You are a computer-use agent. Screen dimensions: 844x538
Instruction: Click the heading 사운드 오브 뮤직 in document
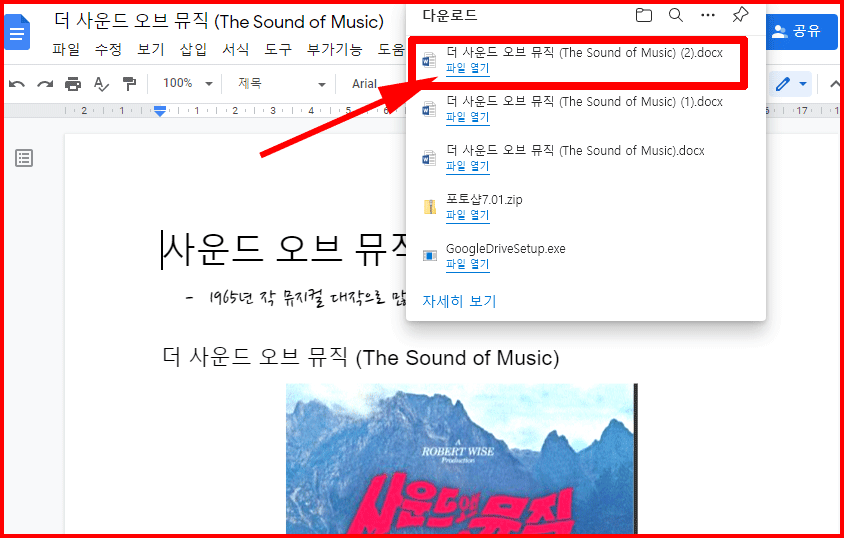(285, 250)
